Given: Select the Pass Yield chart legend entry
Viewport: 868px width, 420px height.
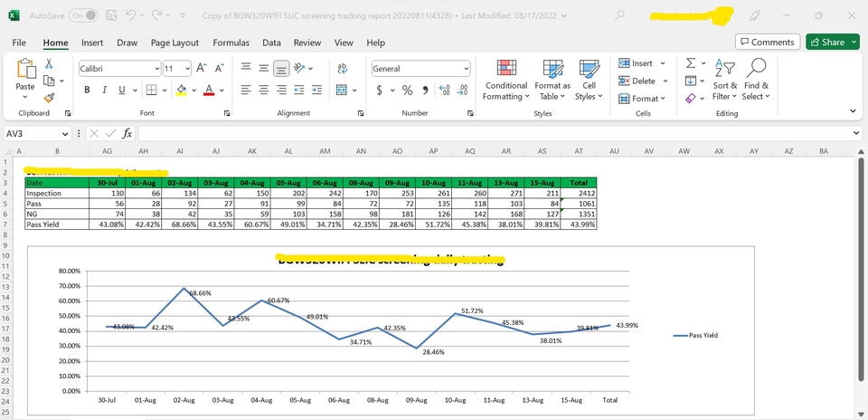Looking at the screenshot, I should pyautogui.click(x=696, y=335).
